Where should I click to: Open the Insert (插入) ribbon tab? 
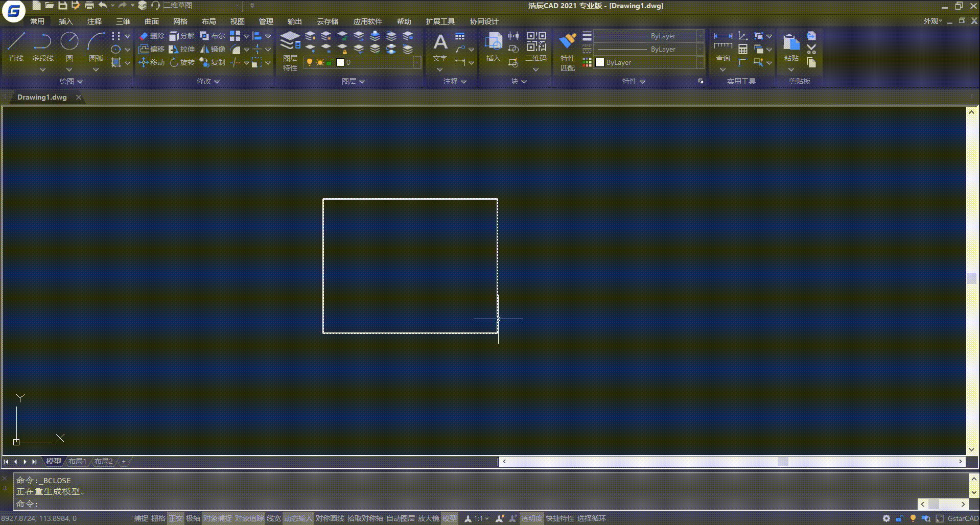point(66,21)
